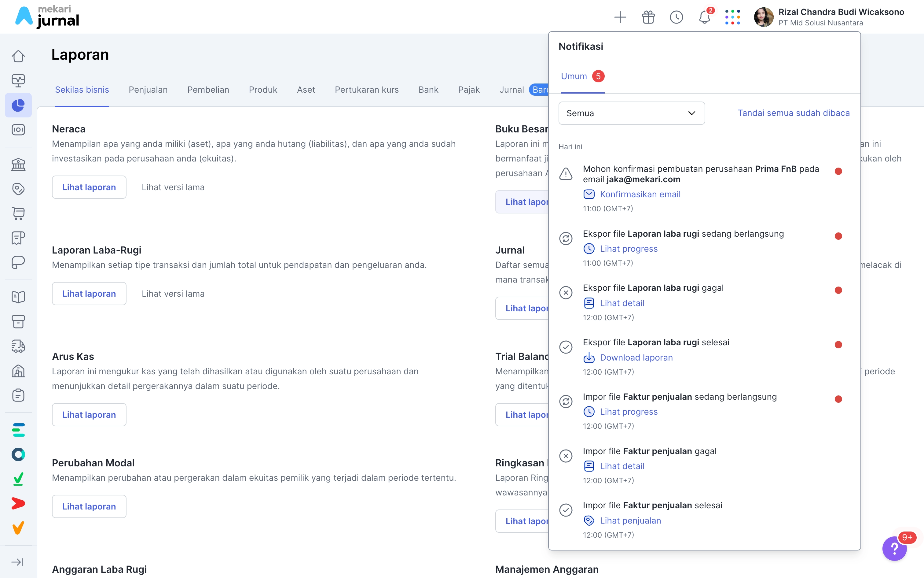
Task: Open the sales price tag sidebar icon
Action: (18, 189)
